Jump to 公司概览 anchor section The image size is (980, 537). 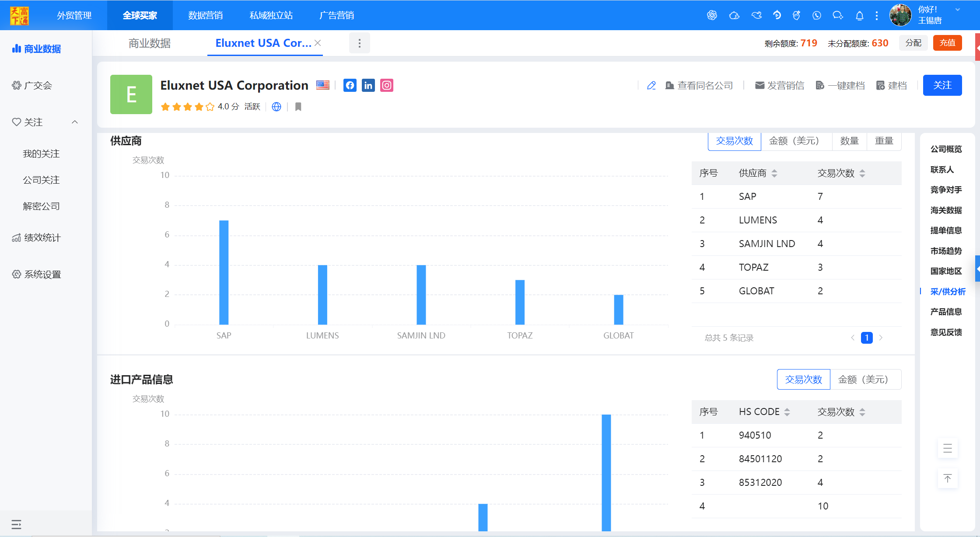pyautogui.click(x=946, y=149)
